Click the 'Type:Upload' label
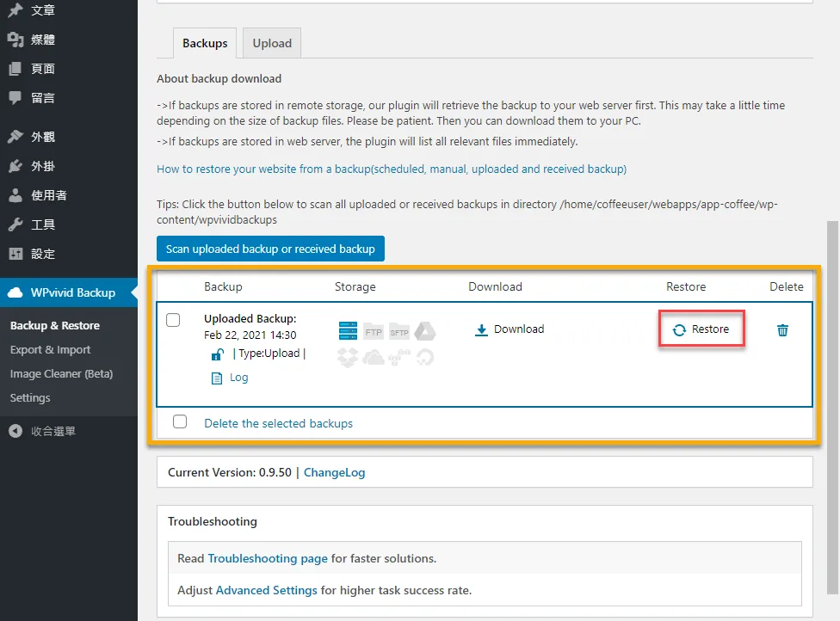Image resolution: width=840 pixels, height=621 pixels. [x=269, y=354]
